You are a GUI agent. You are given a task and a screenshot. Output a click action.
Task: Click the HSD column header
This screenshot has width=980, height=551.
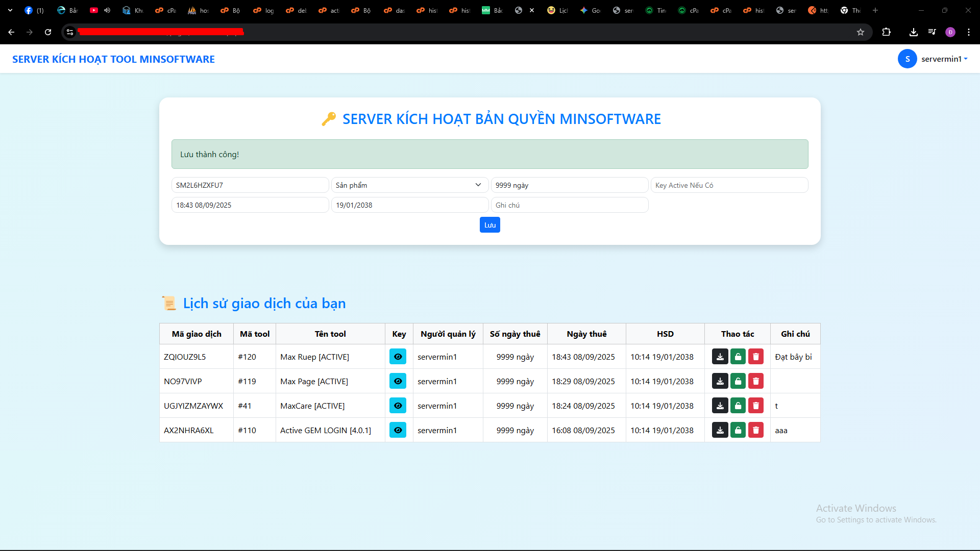665,334
